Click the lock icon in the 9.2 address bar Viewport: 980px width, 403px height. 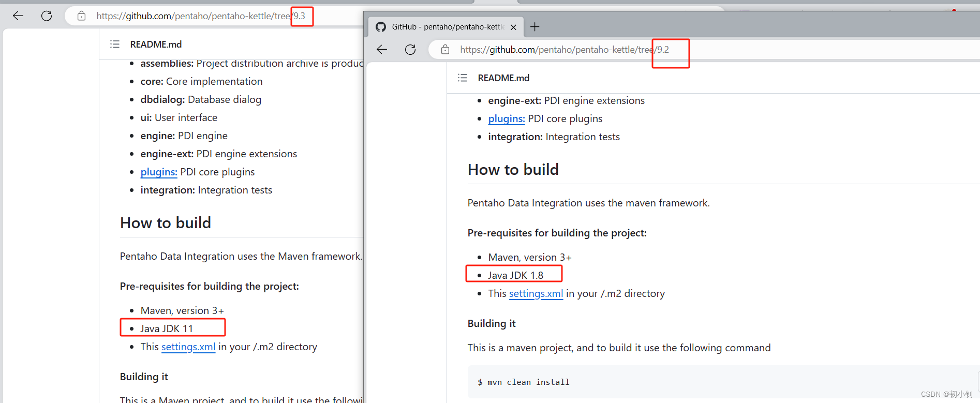[445, 50]
